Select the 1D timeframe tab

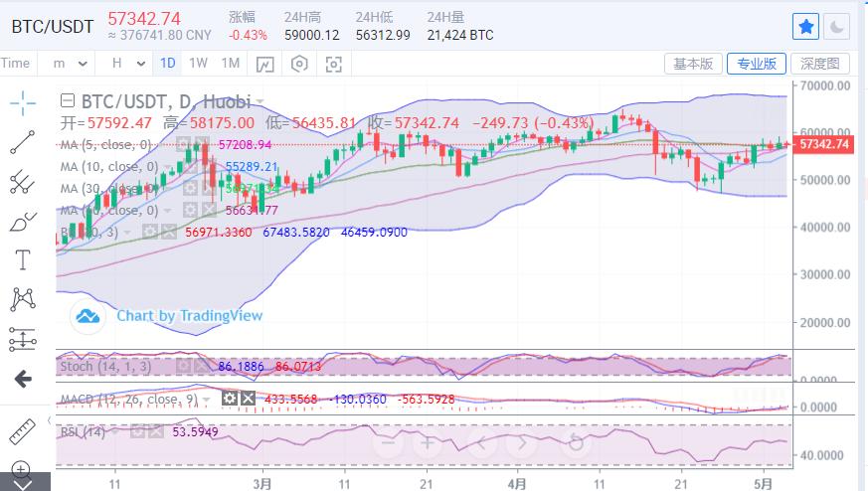pos(168,64)
